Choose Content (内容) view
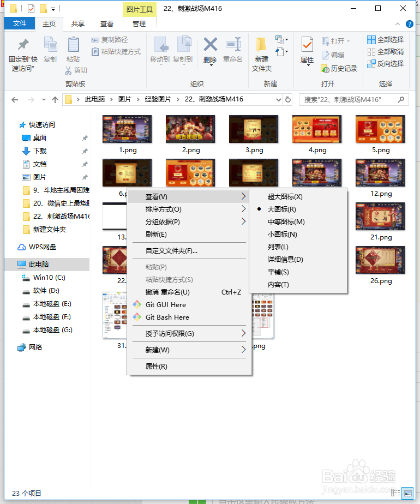420x504 pixels. click(298, 285)
